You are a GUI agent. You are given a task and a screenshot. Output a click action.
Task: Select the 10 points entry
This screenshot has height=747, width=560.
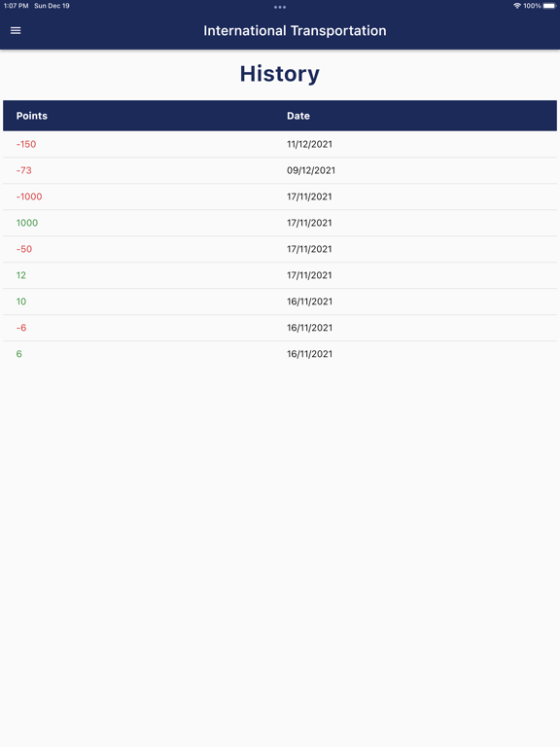(21, 302)
